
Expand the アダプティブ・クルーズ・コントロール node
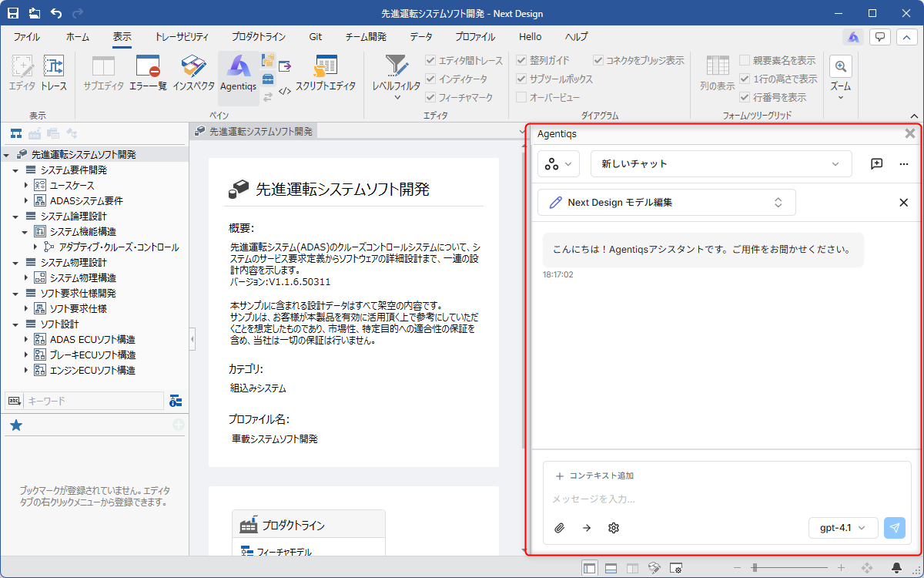(35, 247)
